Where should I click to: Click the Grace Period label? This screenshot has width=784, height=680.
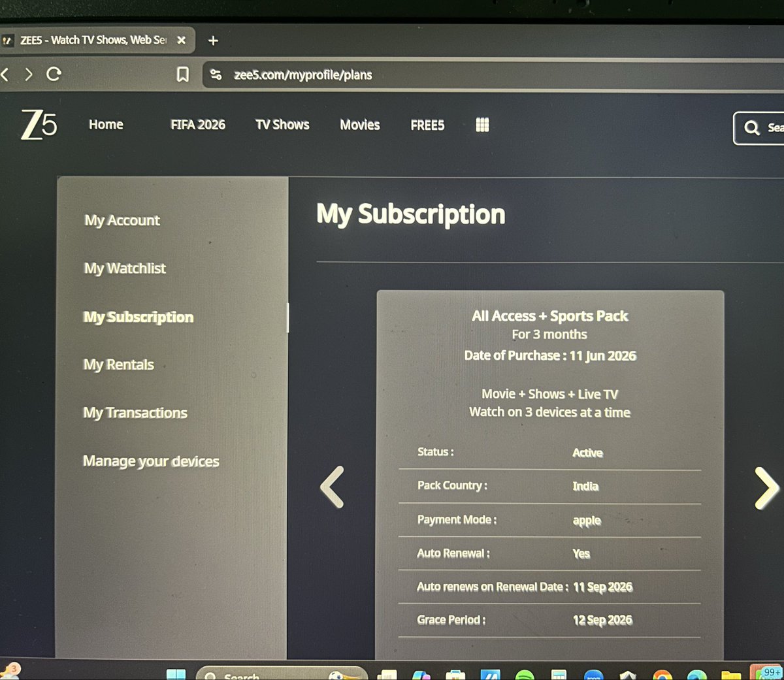[451, 620]
